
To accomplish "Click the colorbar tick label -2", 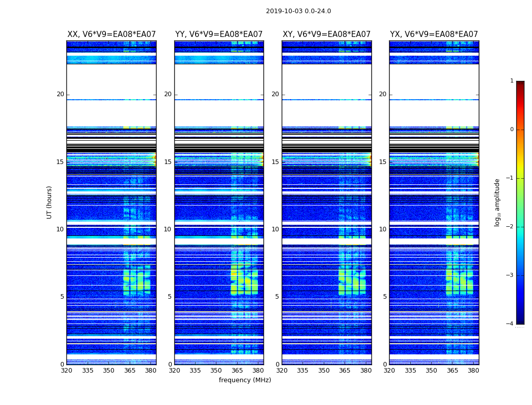I will [x=511, y=227].
